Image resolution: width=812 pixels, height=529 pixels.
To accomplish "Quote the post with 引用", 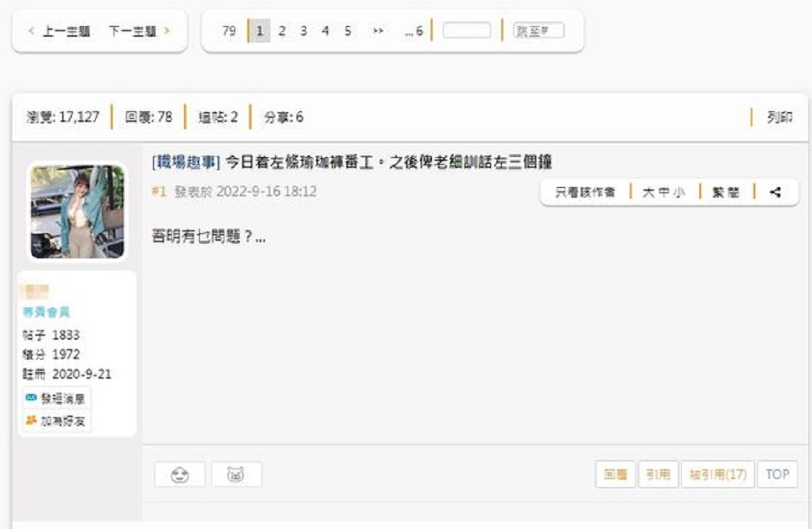I will pos(658,474).
